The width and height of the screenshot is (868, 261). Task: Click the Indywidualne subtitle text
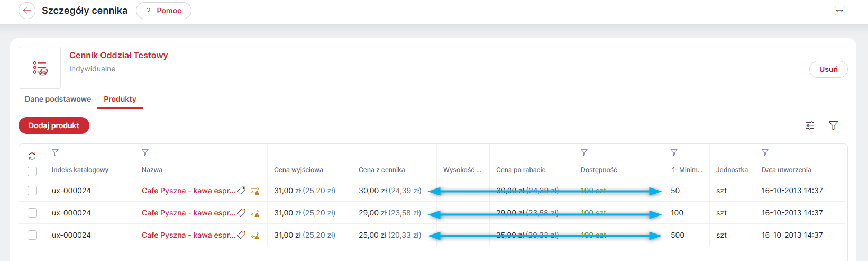[x=93, y=69]
